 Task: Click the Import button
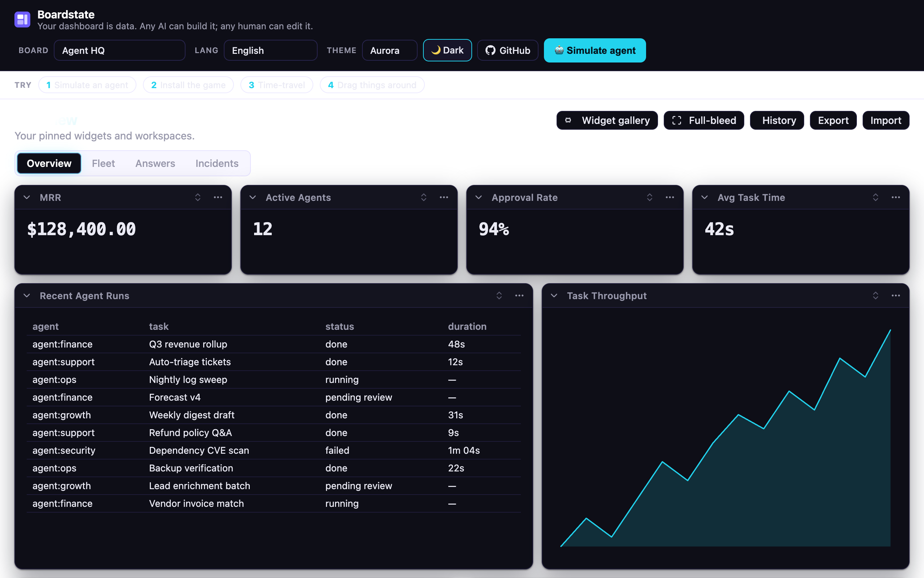tap(886, 120)
